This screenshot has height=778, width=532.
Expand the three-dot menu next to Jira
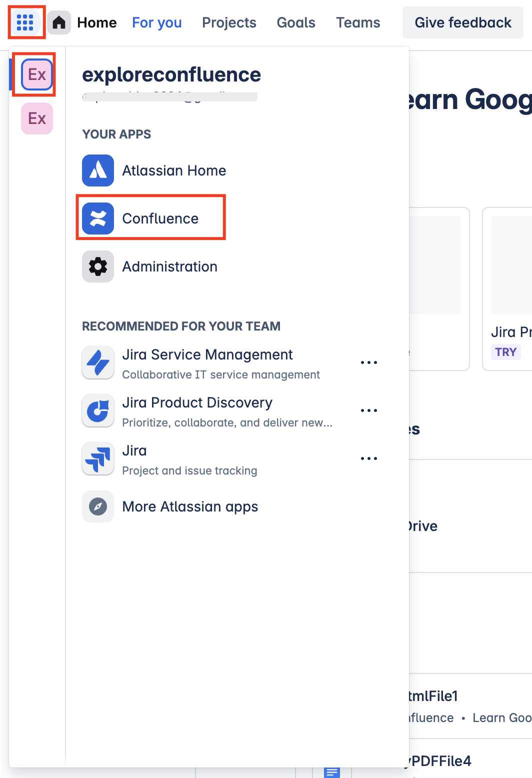[369, 458]
